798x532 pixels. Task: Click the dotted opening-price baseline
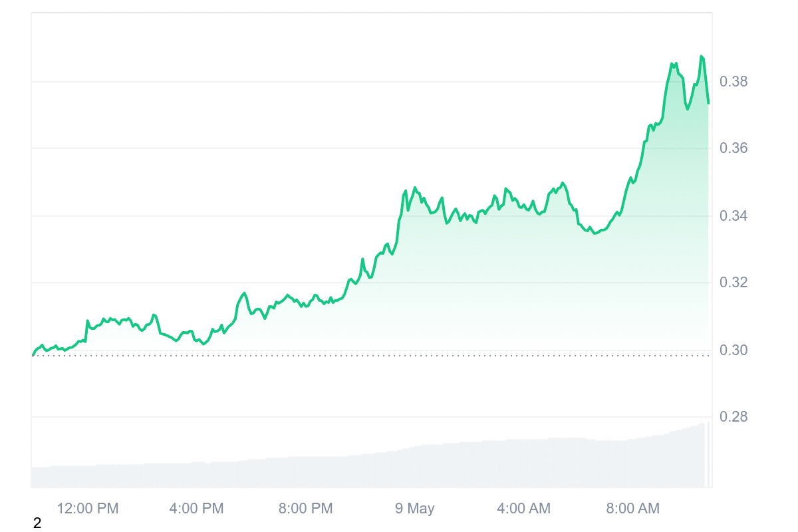click(x=372, y=355)
